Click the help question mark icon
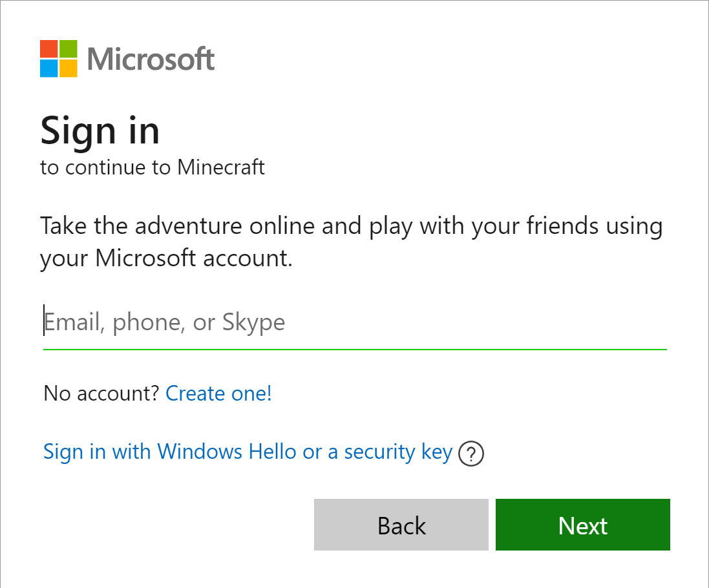Viewport: 709px width, 588px height. coord(471,454)
